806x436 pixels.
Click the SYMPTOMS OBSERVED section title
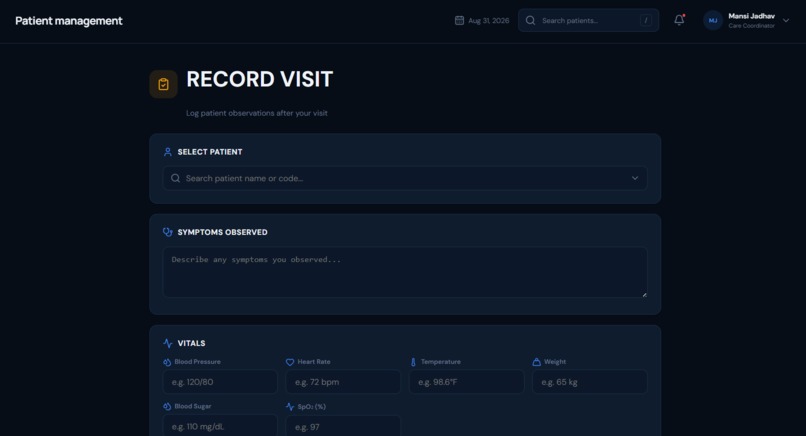(x=222, y=232)
